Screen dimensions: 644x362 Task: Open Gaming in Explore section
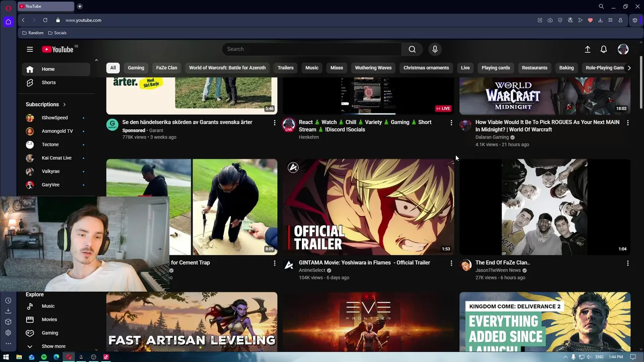[56, 333]
